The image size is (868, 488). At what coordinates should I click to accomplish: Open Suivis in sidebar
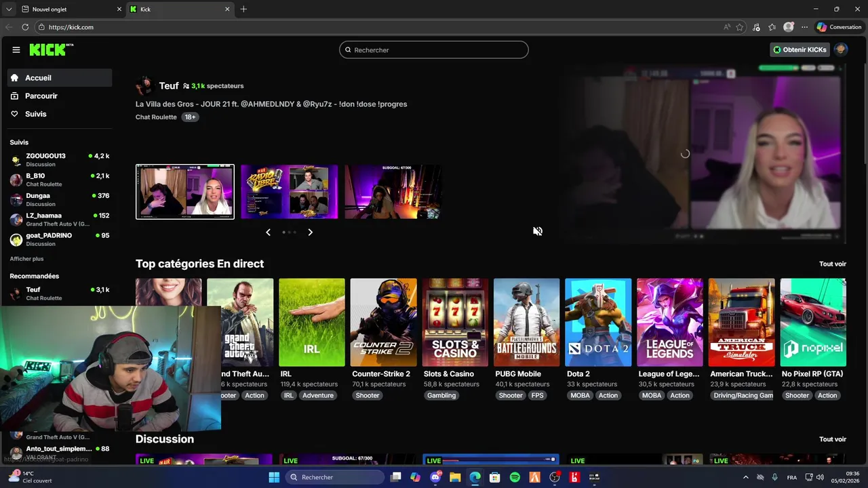pos(60,114)
